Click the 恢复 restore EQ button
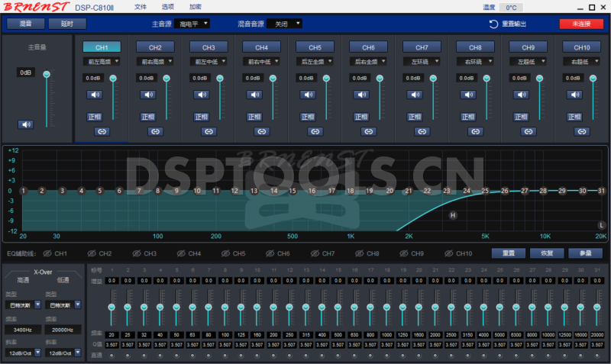 pyautogui.click(x=547, y=253)
